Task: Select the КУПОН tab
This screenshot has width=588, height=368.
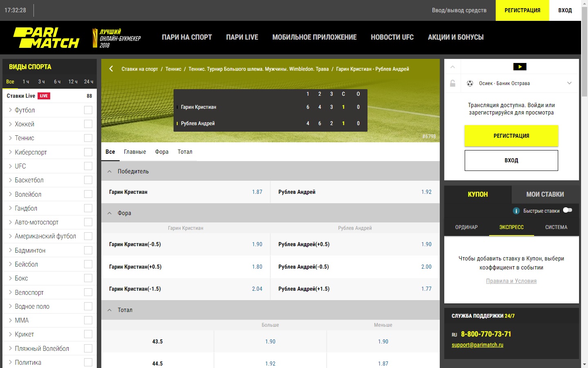Action: pos(478,195)
